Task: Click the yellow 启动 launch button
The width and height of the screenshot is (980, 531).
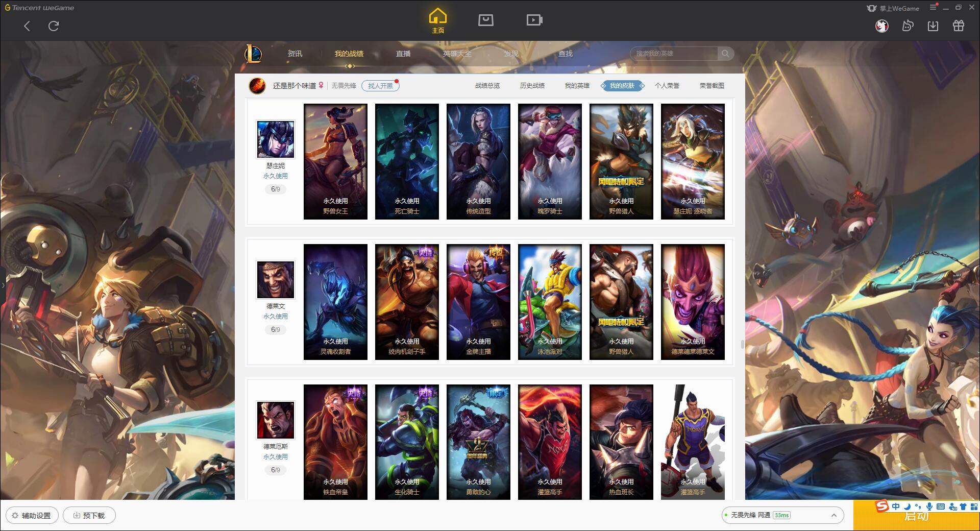Action: click(916, 517)
